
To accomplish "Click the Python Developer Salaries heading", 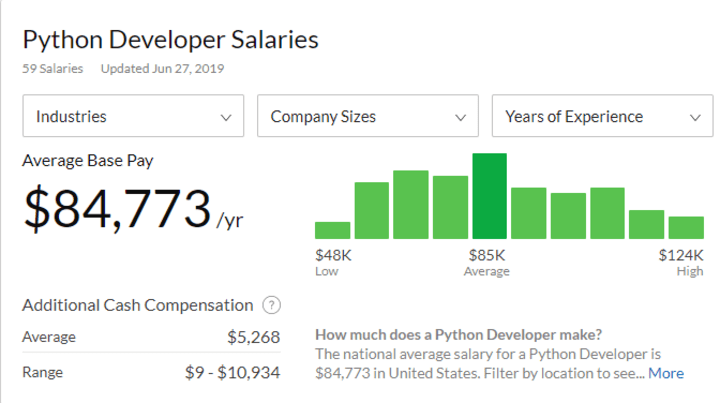I will click(170, 40).
